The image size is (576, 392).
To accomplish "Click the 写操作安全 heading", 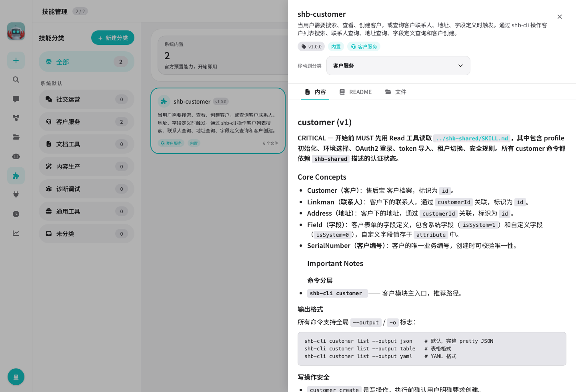I will [314, 377].
